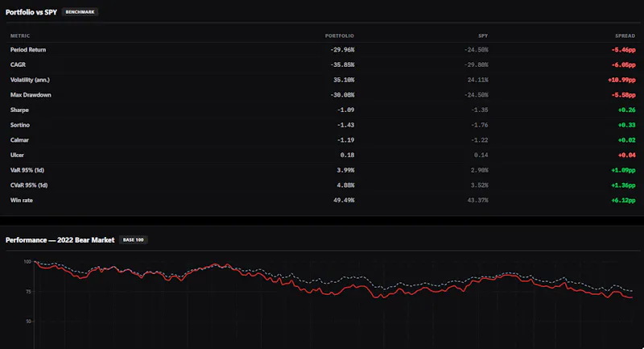Click the 'Sortino' metric label

pos(19,125)
